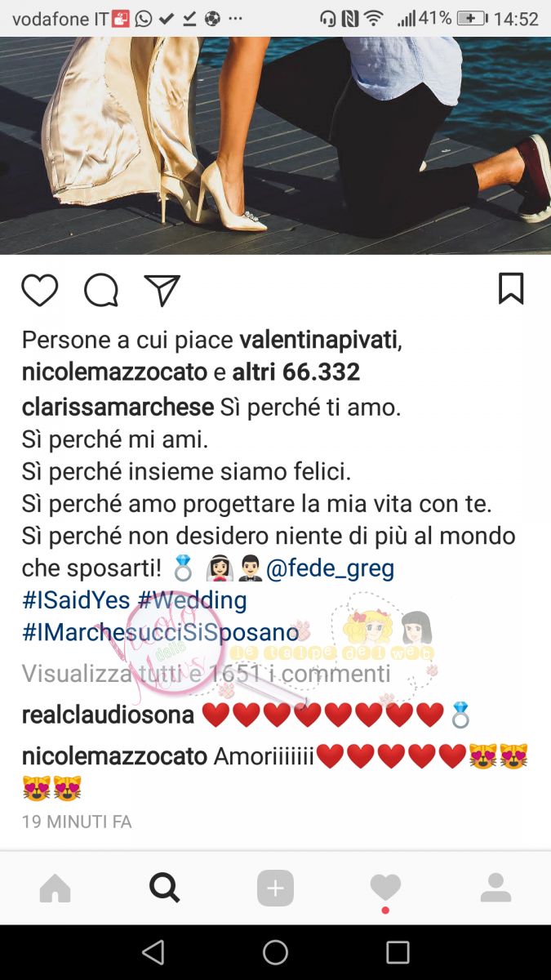The width and height of the screenshot is (551, 980).
Task: Go to Home tab in bottom bar
Action: (x=56, y=889)
